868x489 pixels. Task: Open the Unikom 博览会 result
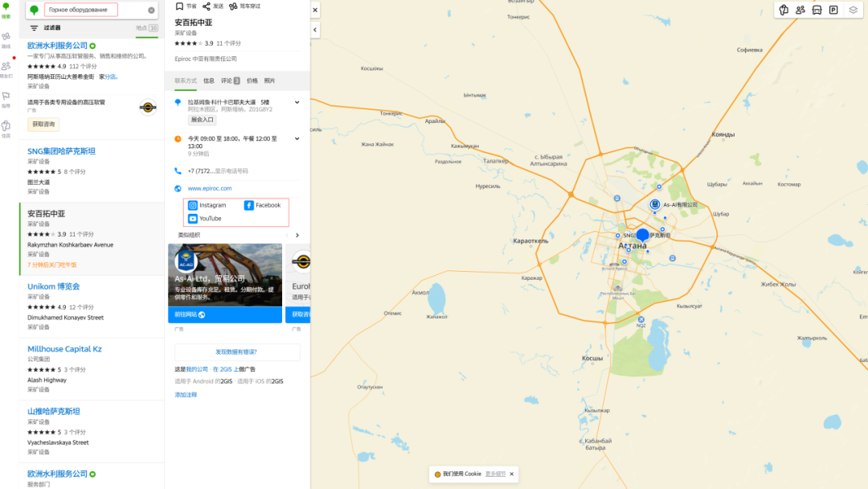[54, 286]
